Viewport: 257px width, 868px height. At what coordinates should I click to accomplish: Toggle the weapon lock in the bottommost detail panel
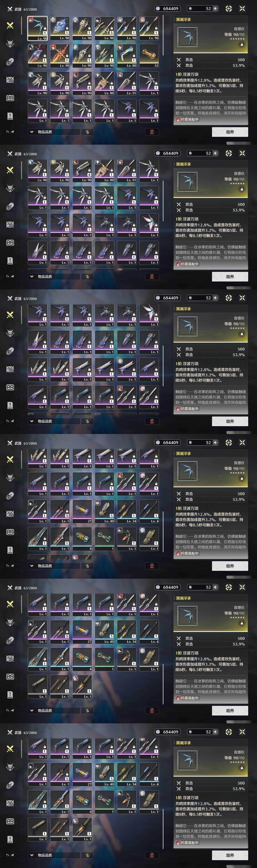coord(242,768)
